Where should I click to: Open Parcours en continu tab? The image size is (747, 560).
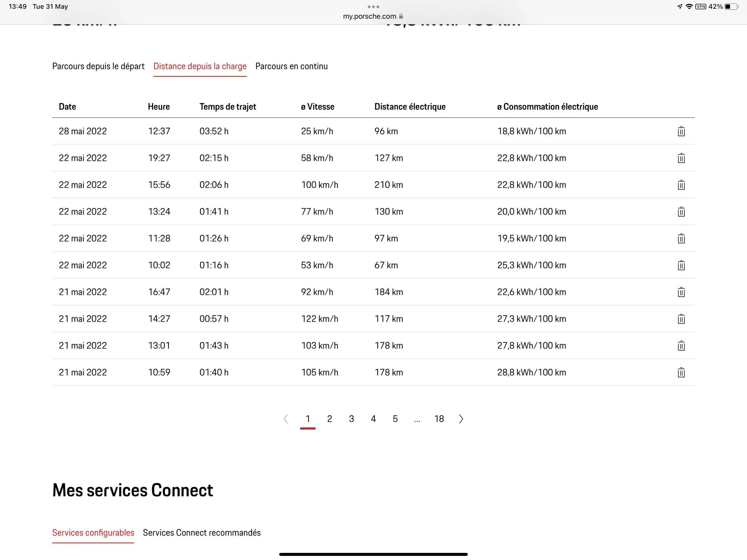[291, 66]
